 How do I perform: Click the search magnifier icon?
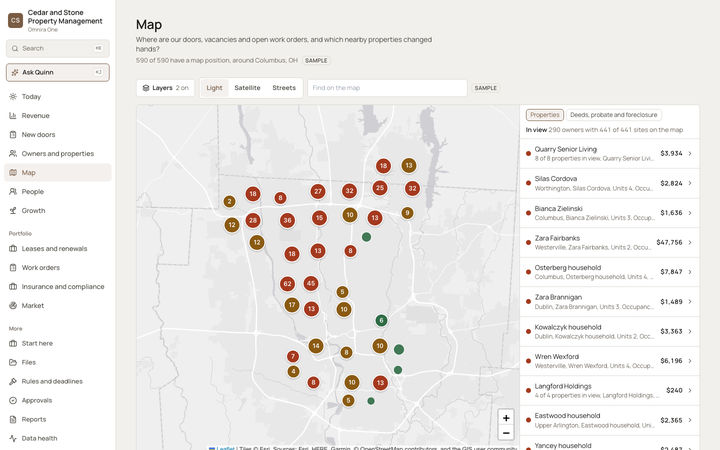(15, 48)
